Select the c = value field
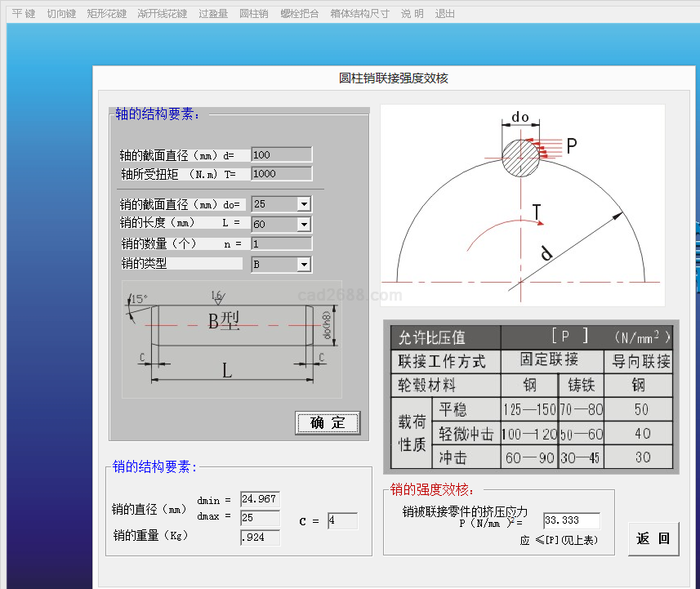 point(342,520)
